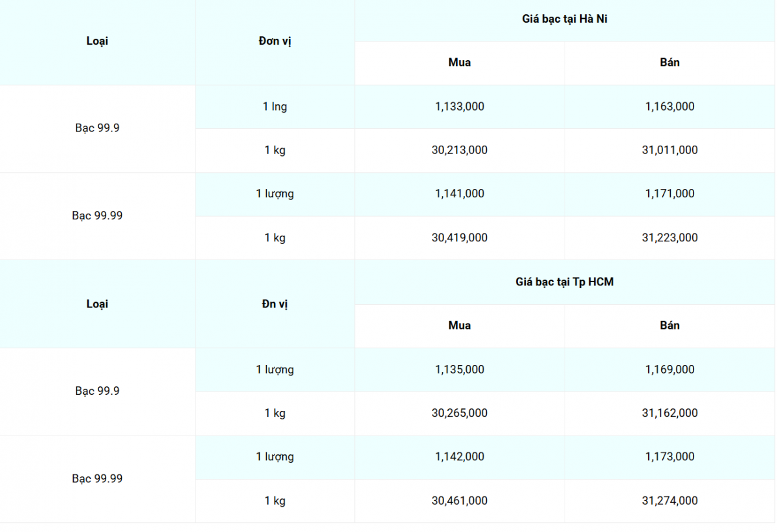Select the 31,274,000 price cell
This screenshot has height=532, width=777.
coord(670,501)
